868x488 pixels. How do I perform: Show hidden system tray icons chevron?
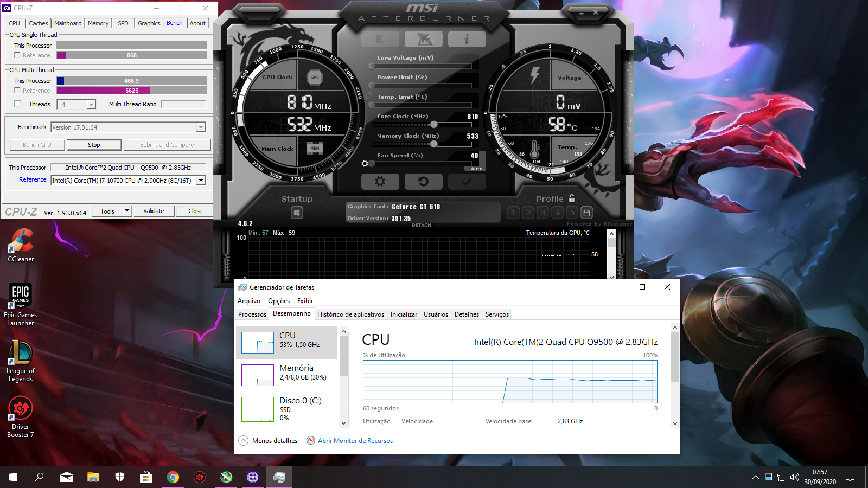(x=755, y=477)
